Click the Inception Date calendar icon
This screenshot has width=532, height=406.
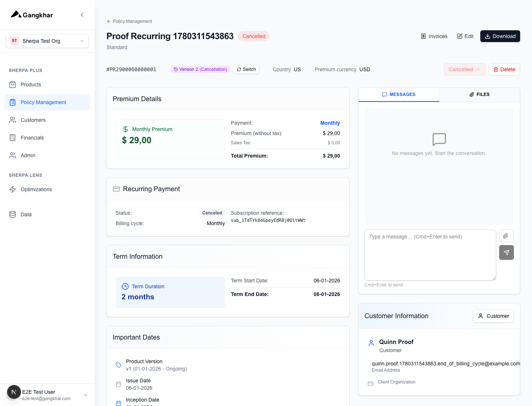pyautogui.click(x=119, y=403)
